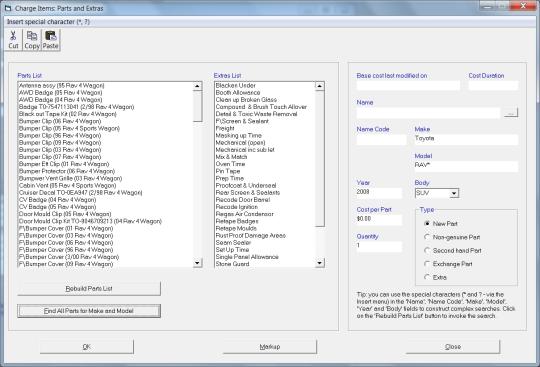Click the Quantity input field
The image size is (540, 367).
point(379,247)
